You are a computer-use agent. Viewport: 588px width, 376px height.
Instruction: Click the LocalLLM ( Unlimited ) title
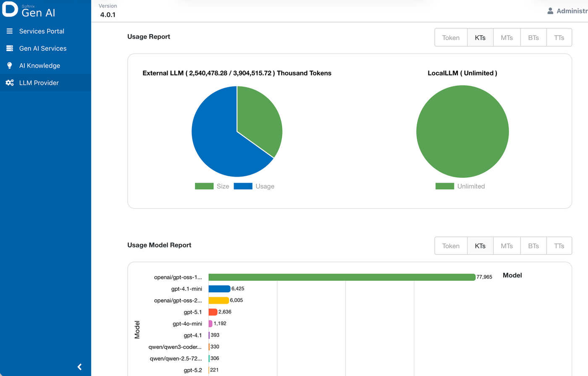point(462,73)
